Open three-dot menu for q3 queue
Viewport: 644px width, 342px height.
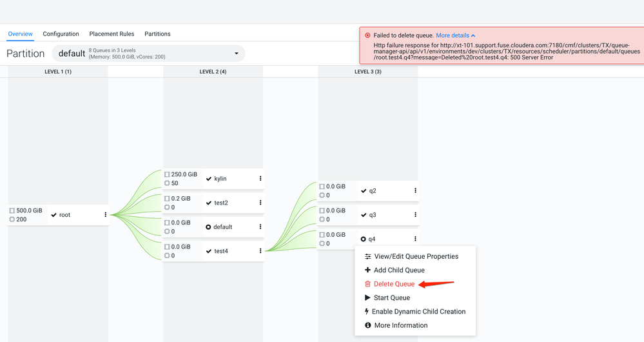[415, 215]
